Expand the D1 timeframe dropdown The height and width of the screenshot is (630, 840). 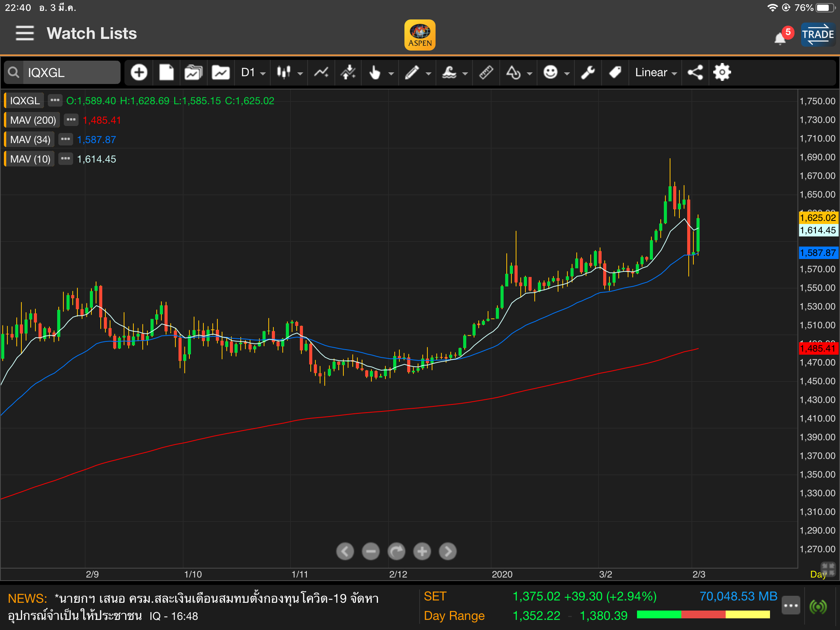pyautogui.click(x=253, y=73)
